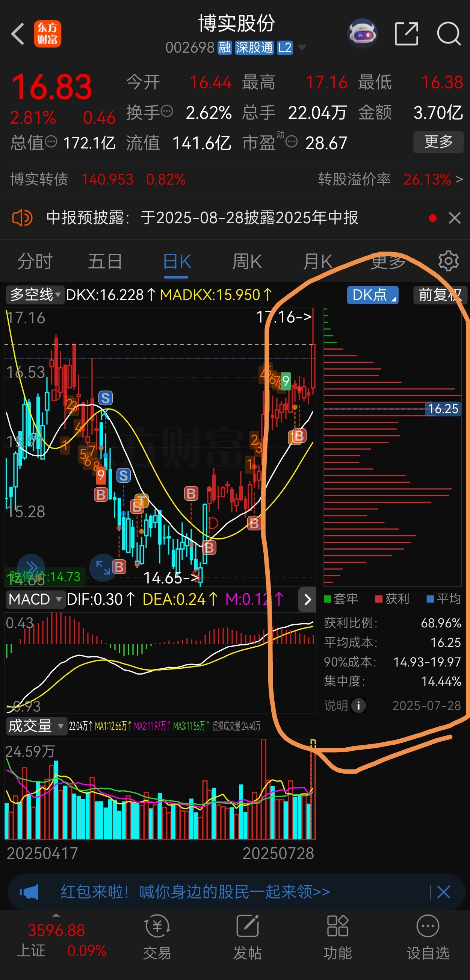Tap the 深股通 badge

(x=254, y=48)
